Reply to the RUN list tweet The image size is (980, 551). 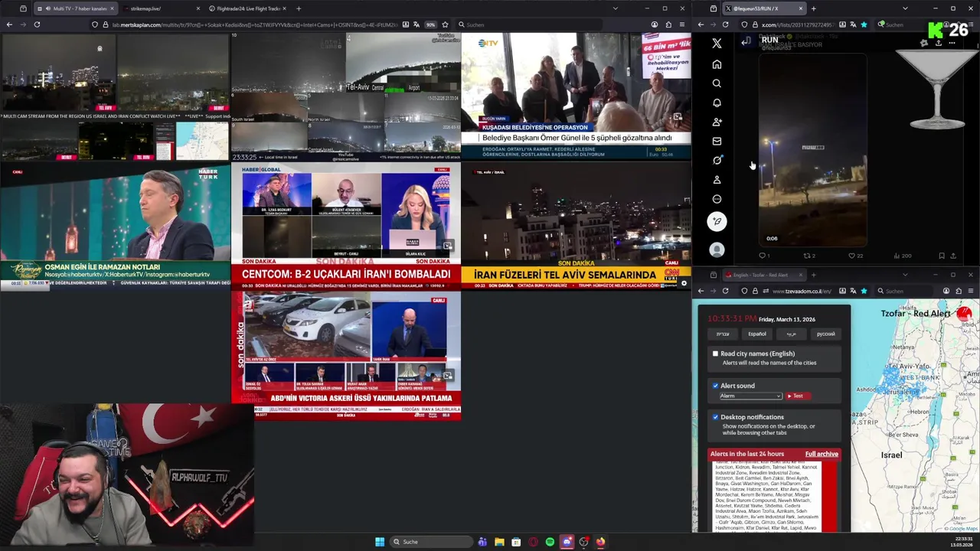763,256
